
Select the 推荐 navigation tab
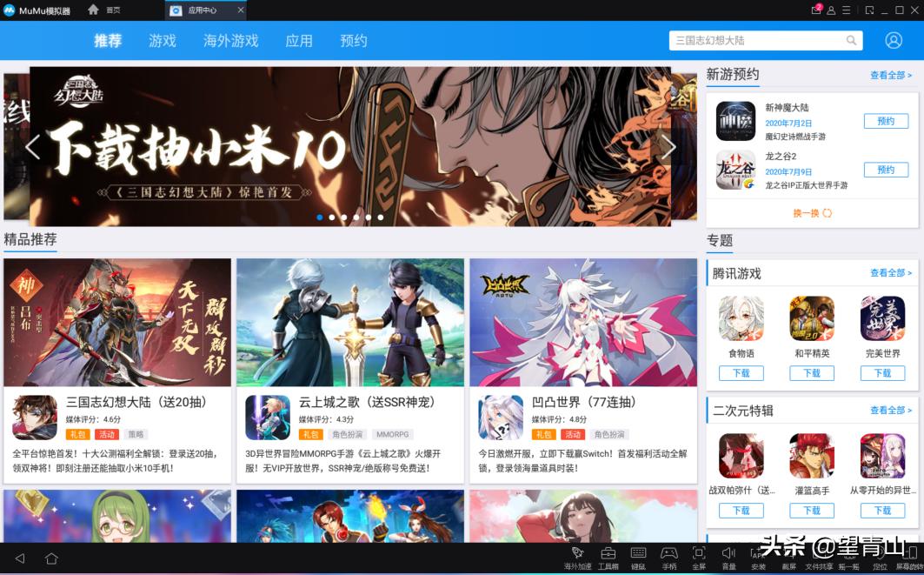(x=108, y=41)
